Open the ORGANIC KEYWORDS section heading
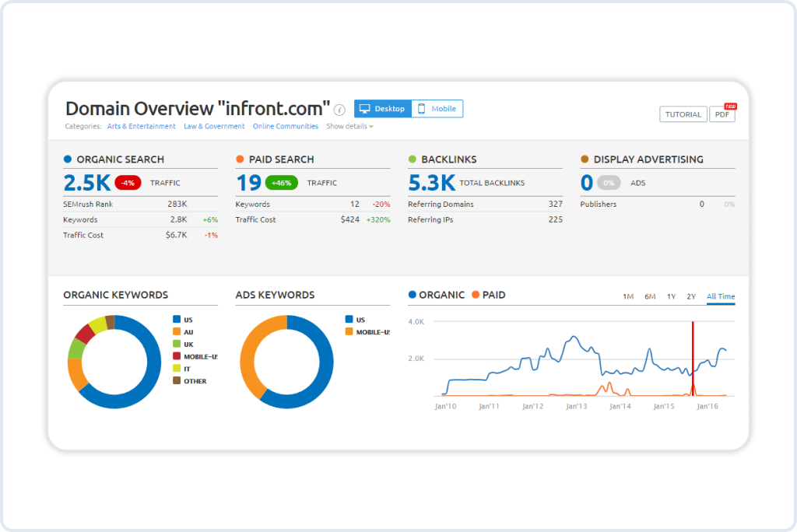This screenshot has width=797, height=532. click(x=115, y=295)
